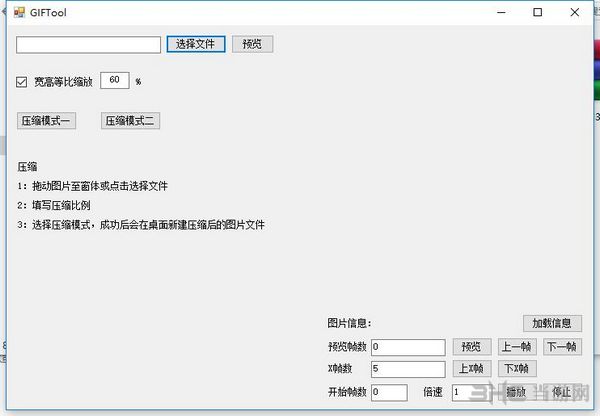600x416 pixels.
Task: Jump back X frames with 上X帧
Action: pos(472,369)
